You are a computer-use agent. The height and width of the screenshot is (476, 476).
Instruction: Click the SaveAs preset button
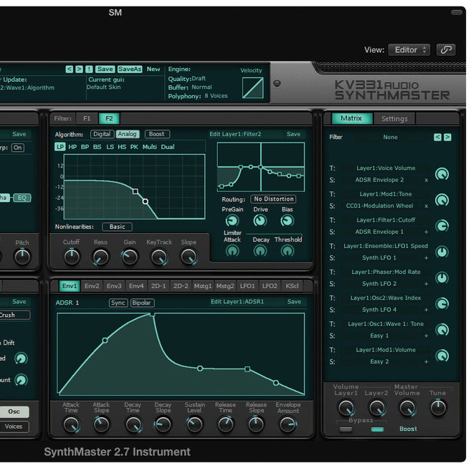coord(130,69)
